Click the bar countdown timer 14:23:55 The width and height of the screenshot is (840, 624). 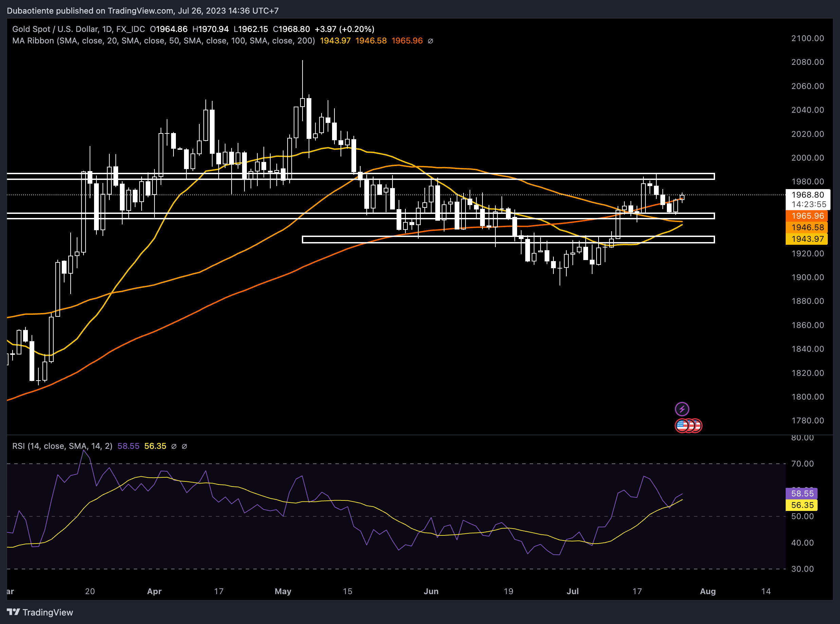tap(809, 204)
